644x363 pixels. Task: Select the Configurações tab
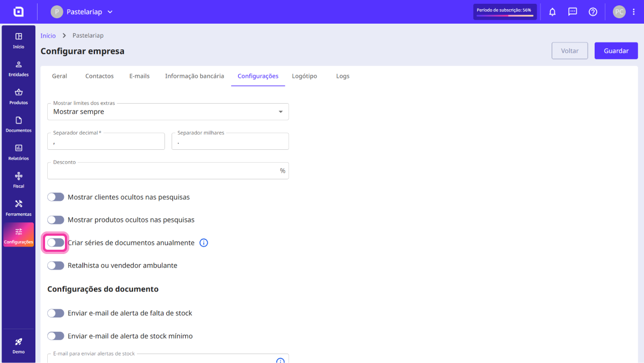tap(258, 76)
